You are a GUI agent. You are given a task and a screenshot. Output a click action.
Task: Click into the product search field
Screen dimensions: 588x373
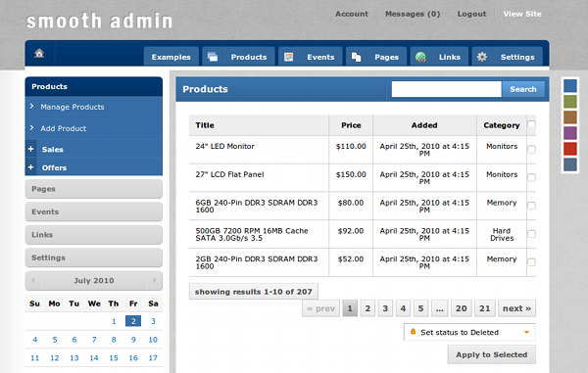pyautogui.click(x=446, y=89)
